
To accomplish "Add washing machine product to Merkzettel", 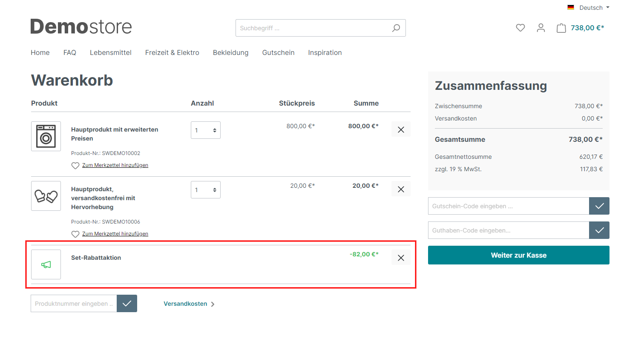I will [x=115, y=165].
